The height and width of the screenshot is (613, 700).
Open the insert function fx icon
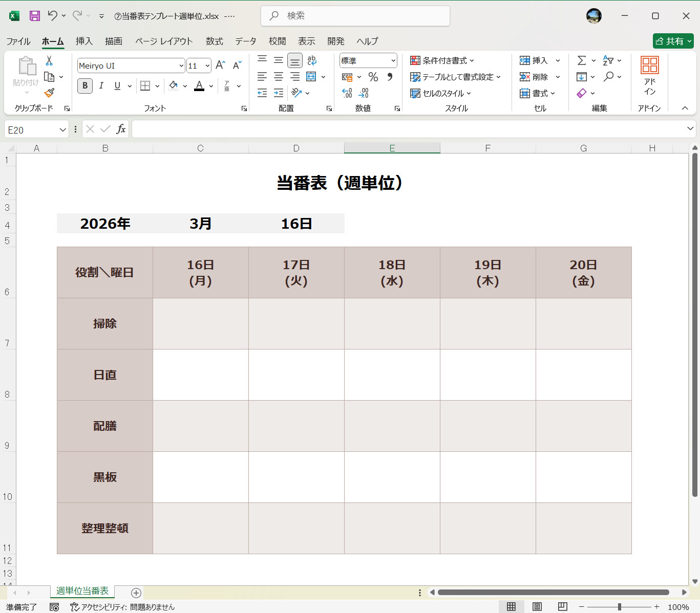pyautogui.click(x=121, y=129)
